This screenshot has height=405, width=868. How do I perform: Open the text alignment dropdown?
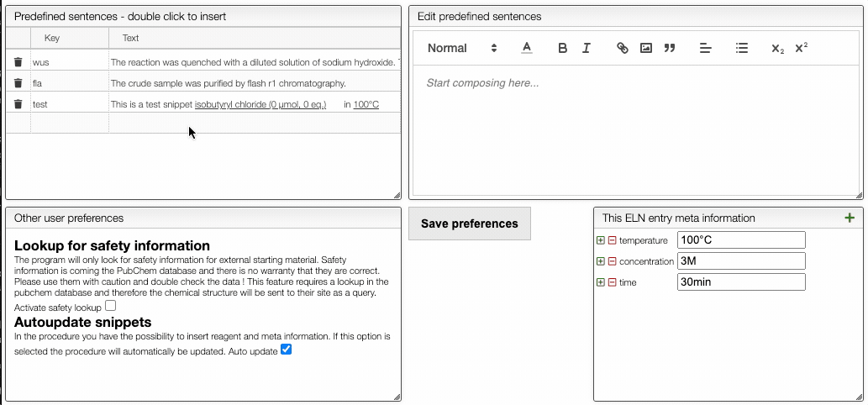click(x=705, y=48)
